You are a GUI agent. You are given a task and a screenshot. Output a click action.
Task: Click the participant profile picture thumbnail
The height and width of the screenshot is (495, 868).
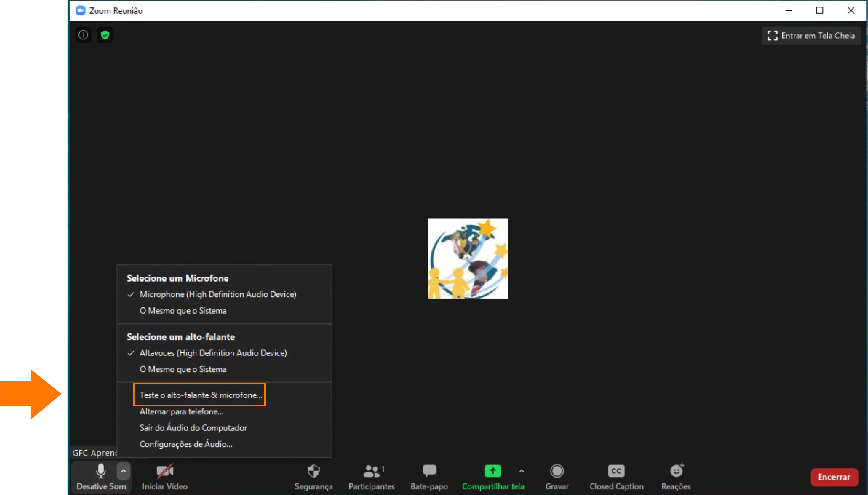pos(468,258)
